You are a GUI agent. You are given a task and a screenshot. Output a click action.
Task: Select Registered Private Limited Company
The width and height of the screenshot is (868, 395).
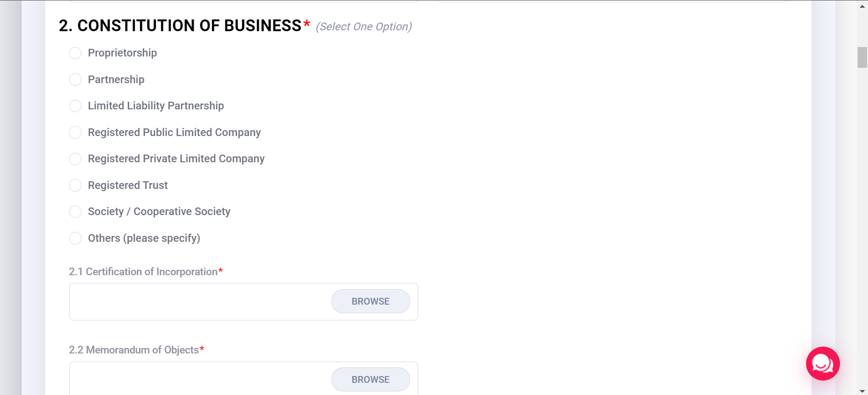pos(75,159)
